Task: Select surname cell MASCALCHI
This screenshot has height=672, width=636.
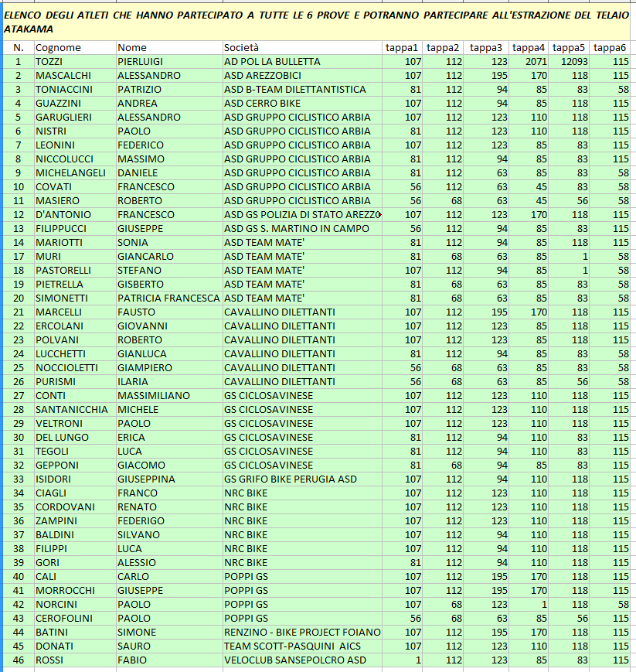Action: coord(75,76)
